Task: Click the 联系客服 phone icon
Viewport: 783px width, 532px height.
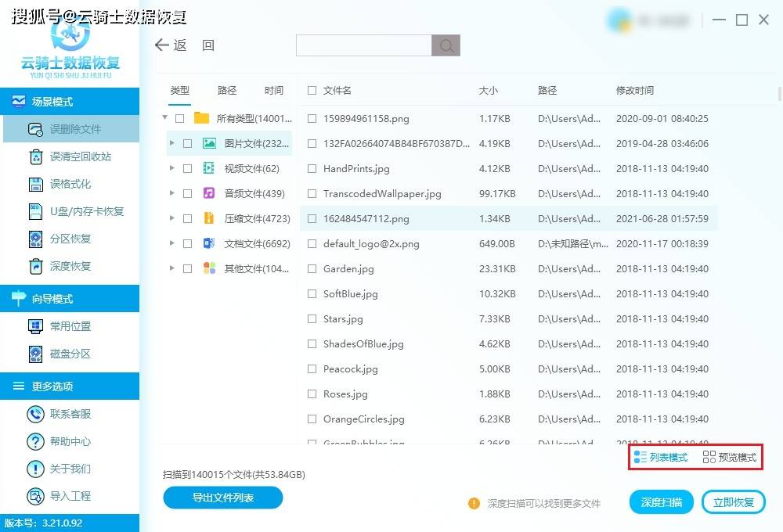Action: pyautogui.click(x=35, y=414)
